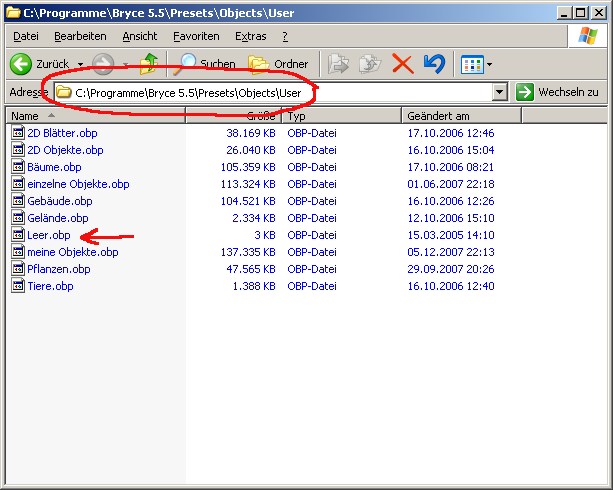This screenshot has height=490, width=613.
Task: Toggle the Ordner folders pane
Action: [x=278, y=64]
